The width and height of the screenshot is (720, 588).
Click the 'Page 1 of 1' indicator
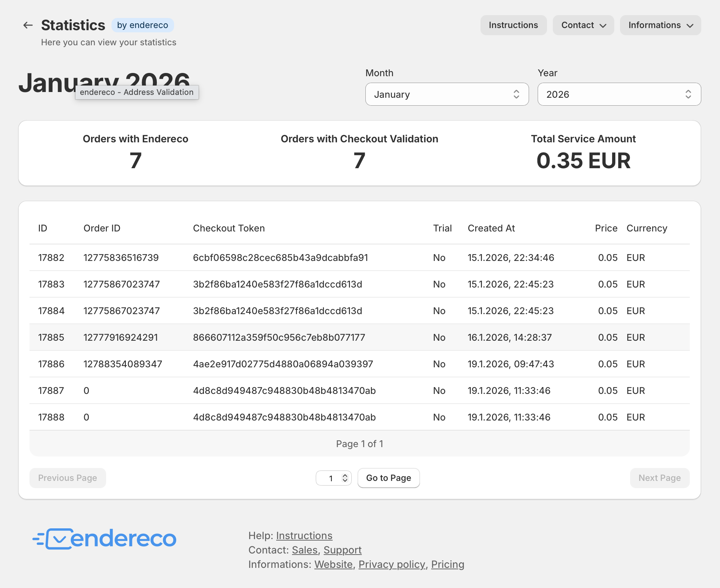[360, 444]
